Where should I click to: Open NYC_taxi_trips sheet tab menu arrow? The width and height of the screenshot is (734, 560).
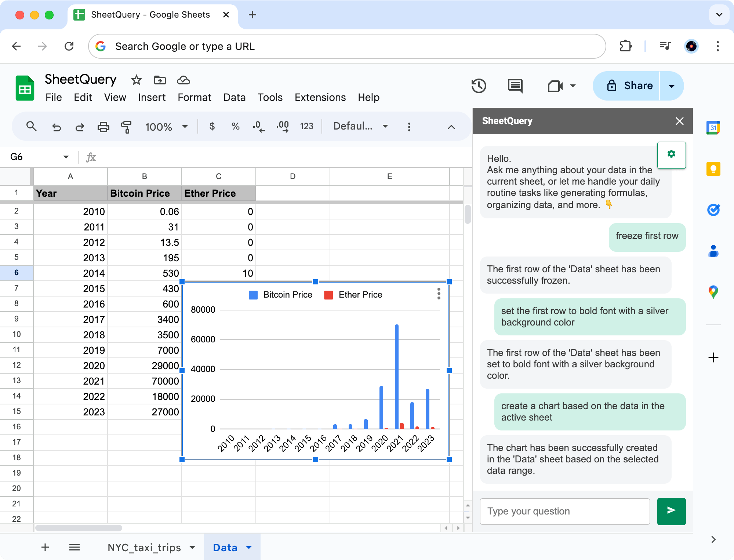point(192,548)
